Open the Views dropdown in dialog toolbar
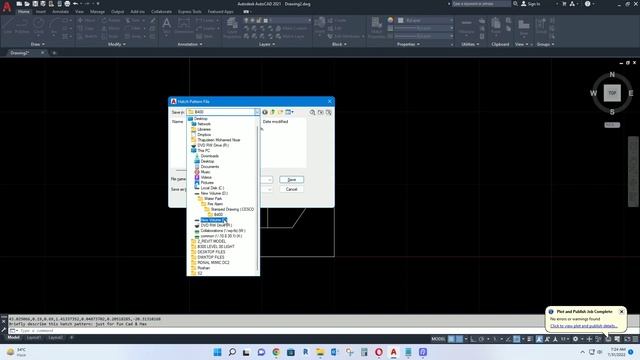Viewport: 640px width, 360px height. pos(289,112)
